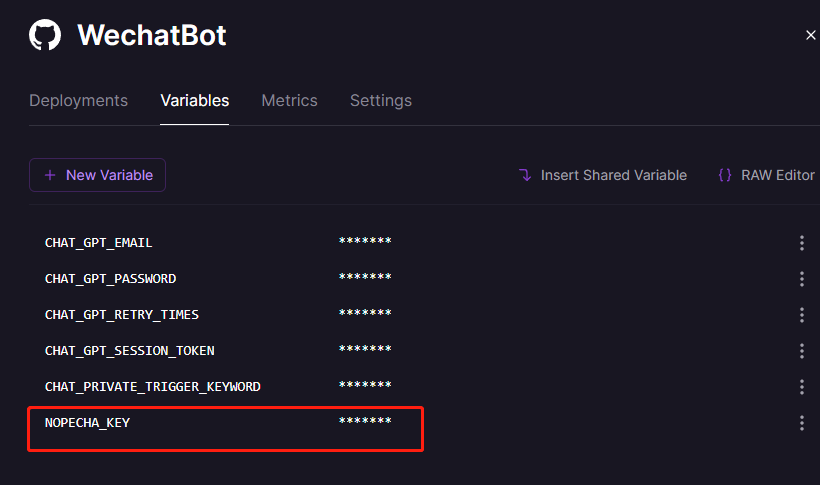This screenshot has width=820, height=485.
Task: Reveal the masked value of CHAT_GPT_EMAIL
Action: tap(365, 241)
